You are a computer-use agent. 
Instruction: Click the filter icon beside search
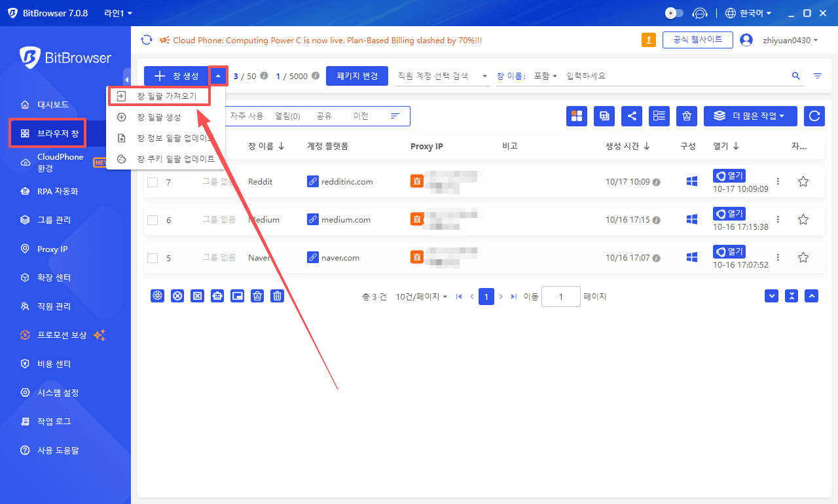(x=818, y=76)
